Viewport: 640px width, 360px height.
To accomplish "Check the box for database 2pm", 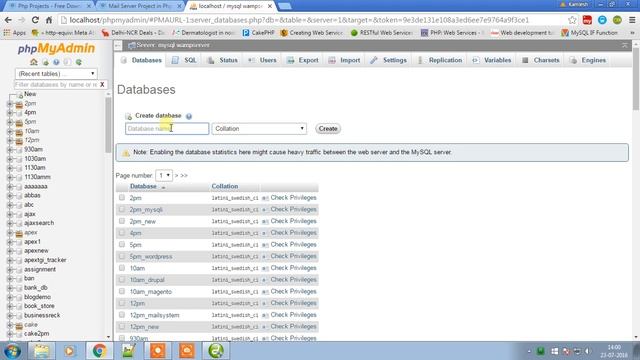I will 122,198.
